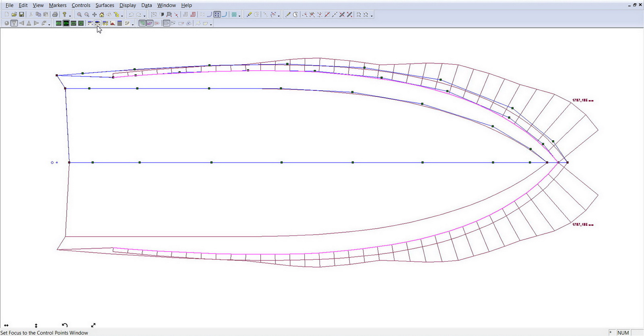Image resolution: width=644 pixels, height=336 pixels.
Task: Open the table window icon
Action: (x=120, y=23)
